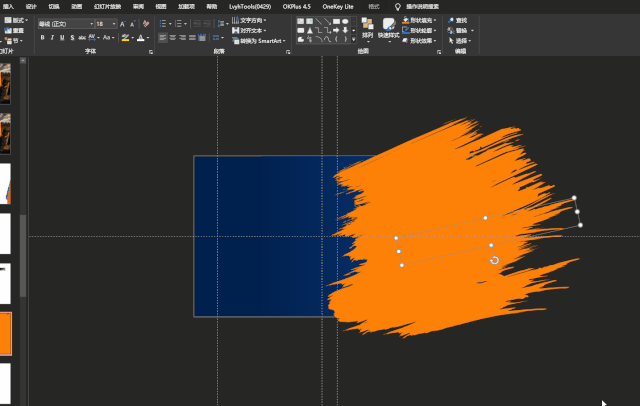This screenshot has height=406, width=640.
Task: Pick the straight line shape in the gallery
Action: coord(318,21)
